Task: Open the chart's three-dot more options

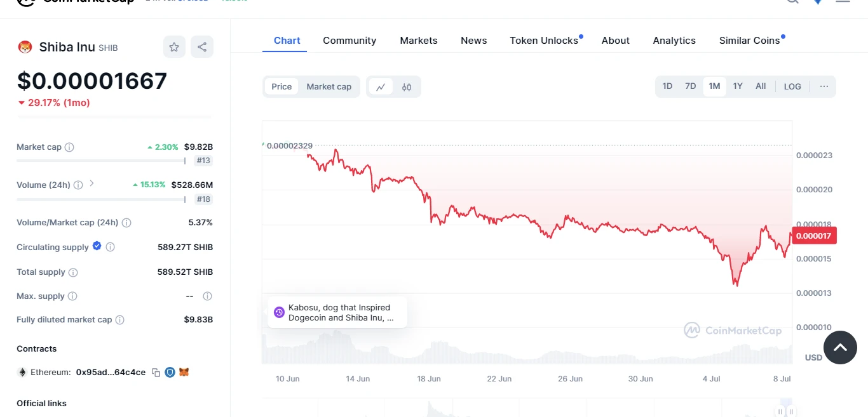Action: (824, 86)
